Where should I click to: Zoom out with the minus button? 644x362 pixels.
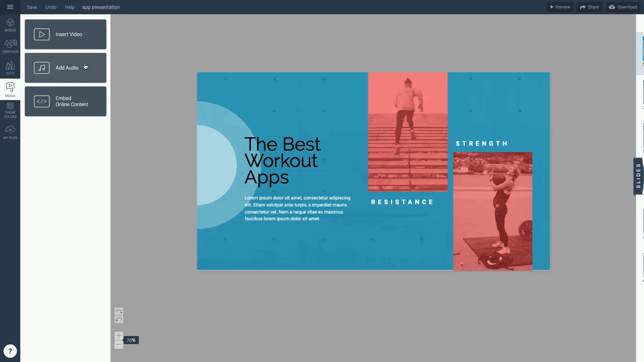[x=119, y=344]
